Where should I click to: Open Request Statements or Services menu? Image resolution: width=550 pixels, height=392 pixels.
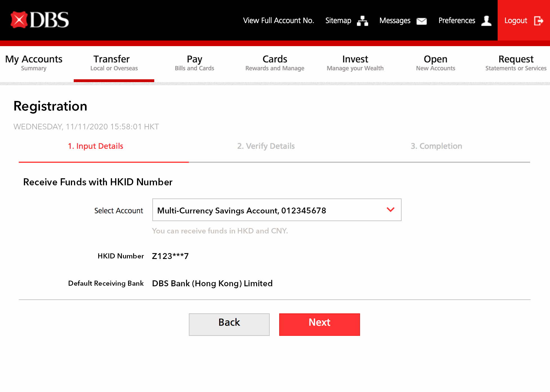click(516, 63)
